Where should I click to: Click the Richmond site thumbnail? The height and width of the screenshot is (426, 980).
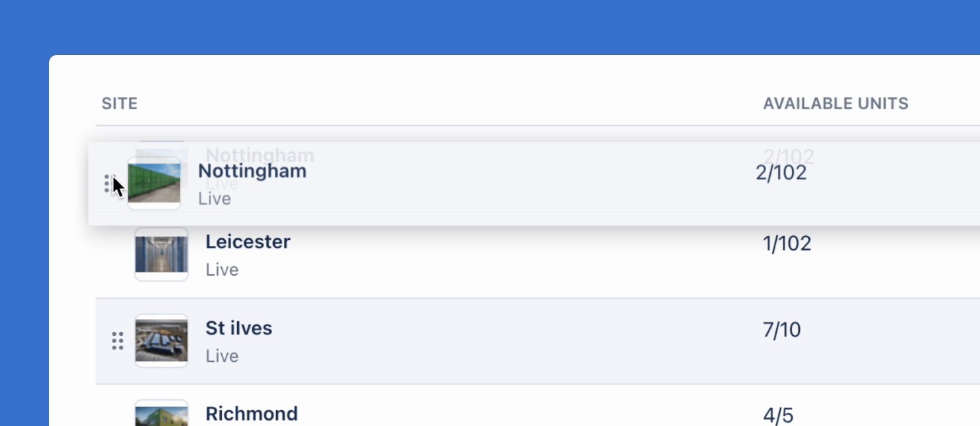pos(162,415)
